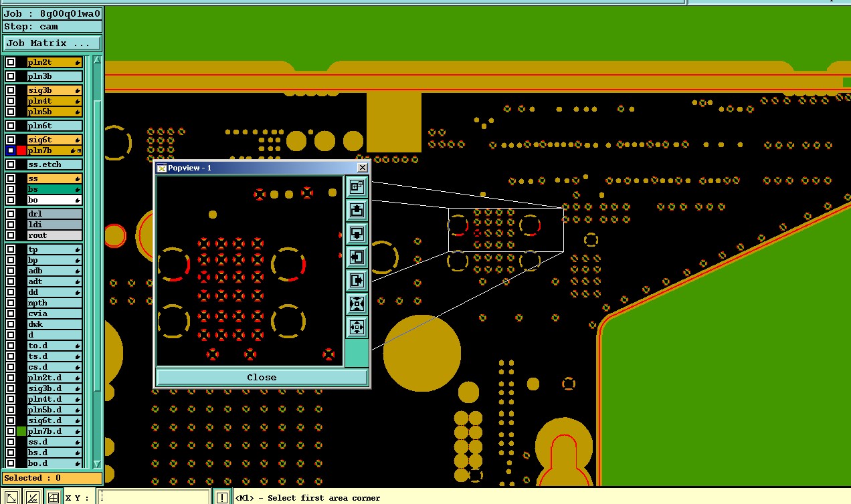Pan the Popview downward with the down-arrow icon
The width and height of the screenshot is (851, 504).
(x=357, y=234)
